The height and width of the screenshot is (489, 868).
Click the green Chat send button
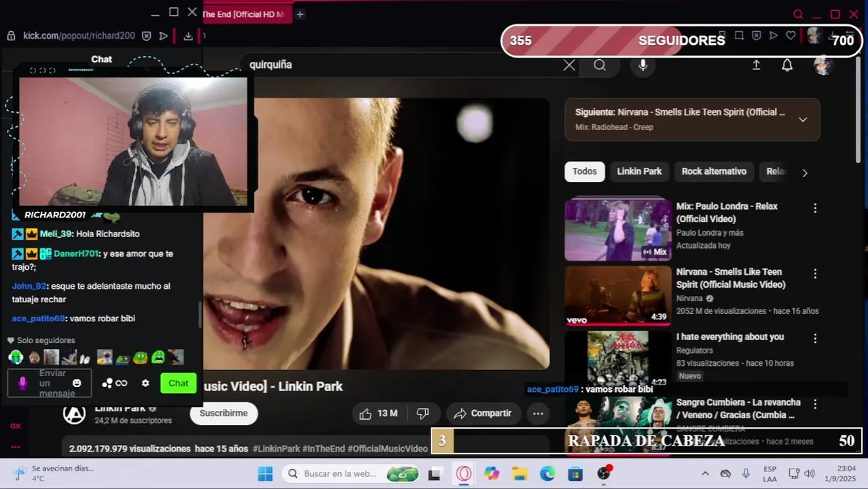(x=179, y=383)
